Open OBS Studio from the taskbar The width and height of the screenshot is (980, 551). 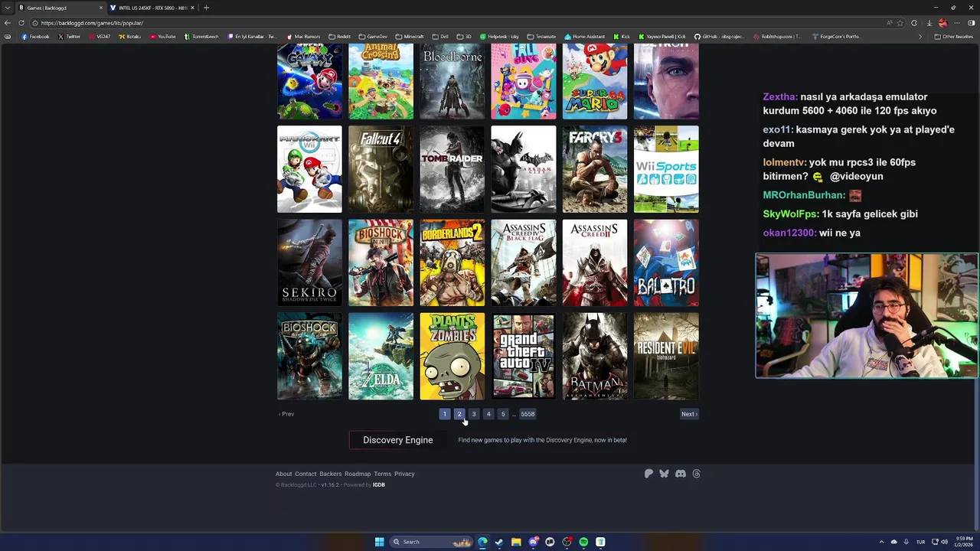567,542
